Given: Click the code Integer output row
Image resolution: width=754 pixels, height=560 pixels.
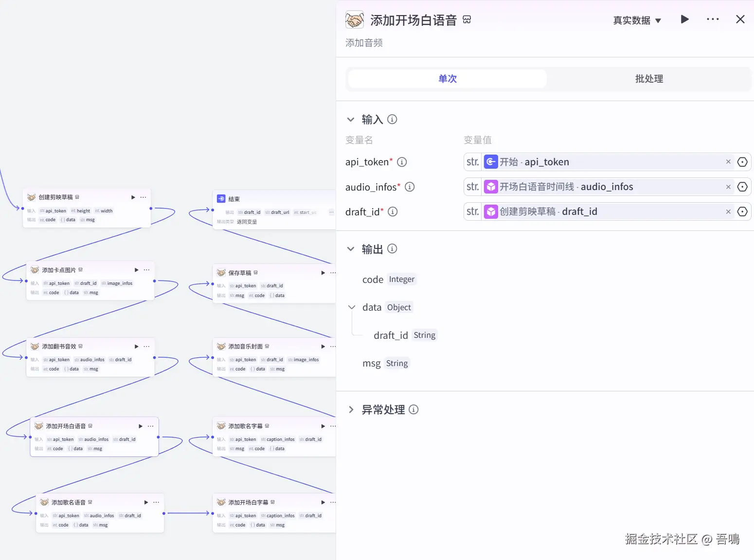Looking at the screenshot, I should (389, 280).
